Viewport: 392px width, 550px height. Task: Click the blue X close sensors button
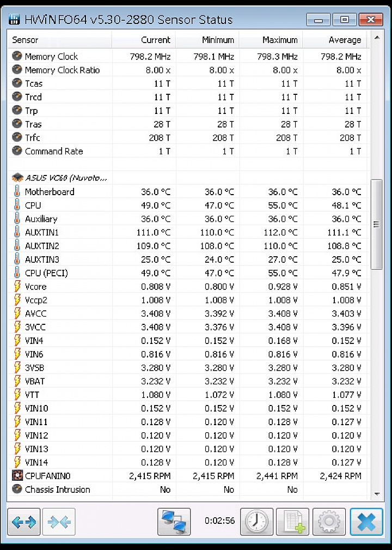[366, 522]
